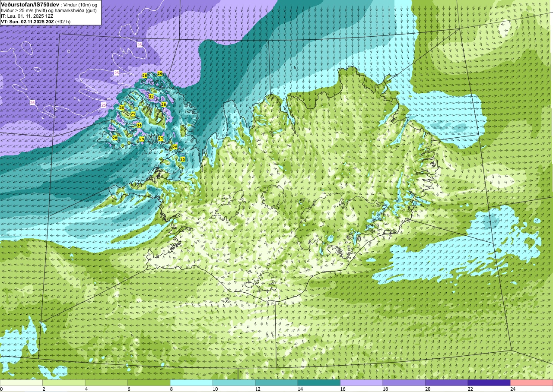Click the 'hviður > 25 m/s' description line
The image size is (553, 392).
click(x=48, y=10)
